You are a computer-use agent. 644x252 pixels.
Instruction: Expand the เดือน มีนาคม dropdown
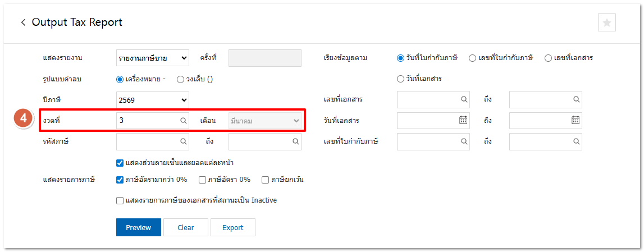264,121
